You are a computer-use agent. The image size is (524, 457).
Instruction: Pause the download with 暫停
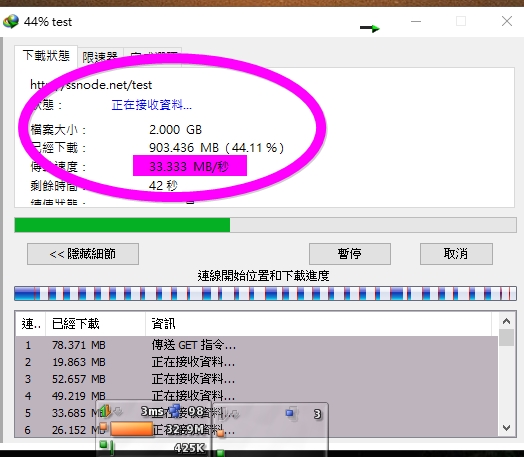click(x=350, y=254)
